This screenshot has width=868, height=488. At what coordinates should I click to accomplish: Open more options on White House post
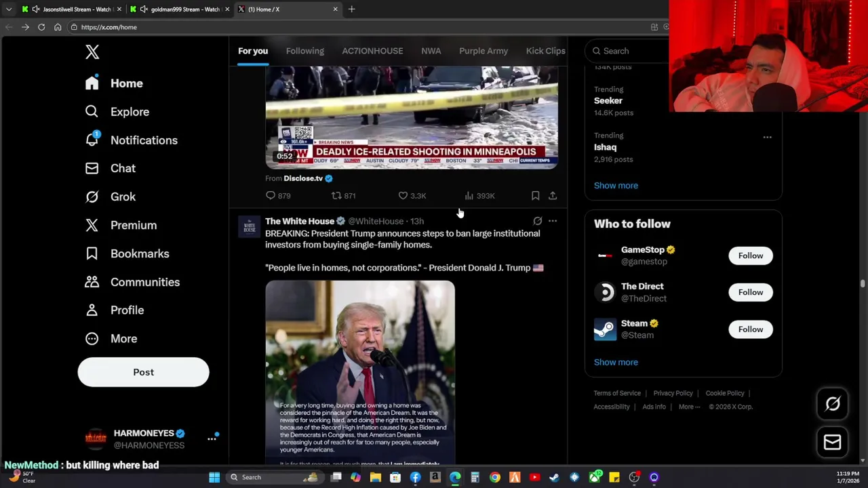tap(553, 221)
